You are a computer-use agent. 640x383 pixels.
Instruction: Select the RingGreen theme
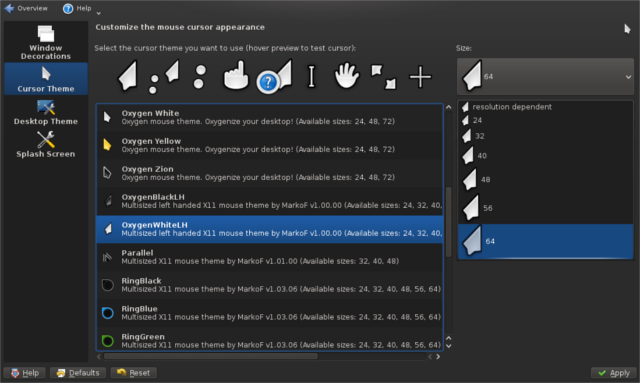(270, 340)
